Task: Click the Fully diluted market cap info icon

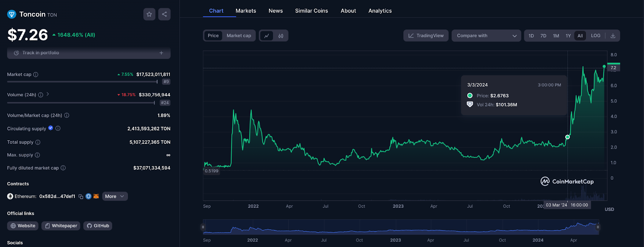Action: (63, 168)
